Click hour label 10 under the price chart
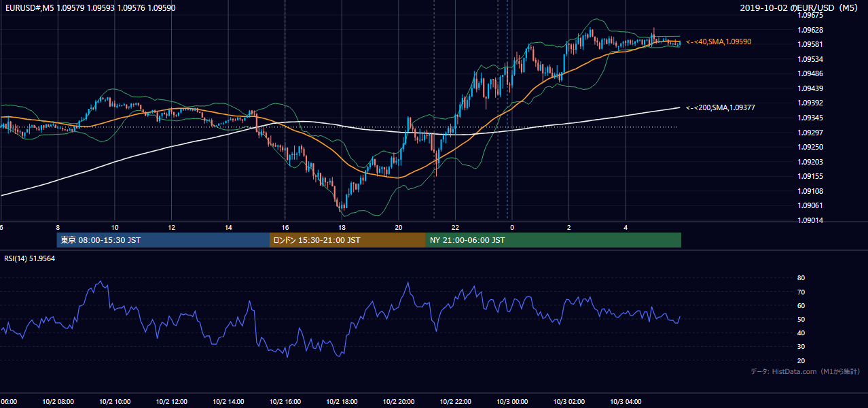The height and width of the screenshot is (408, 868). point(115,228)
